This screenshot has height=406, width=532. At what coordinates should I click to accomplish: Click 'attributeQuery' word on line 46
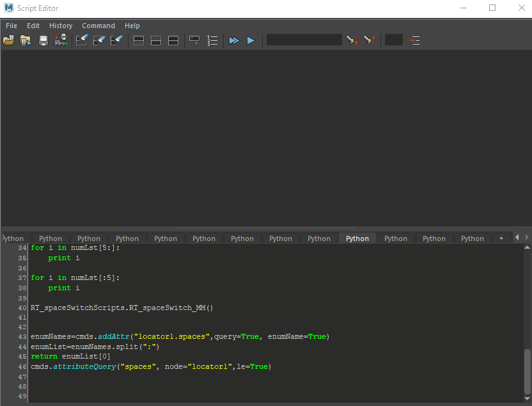coord(84,366)
